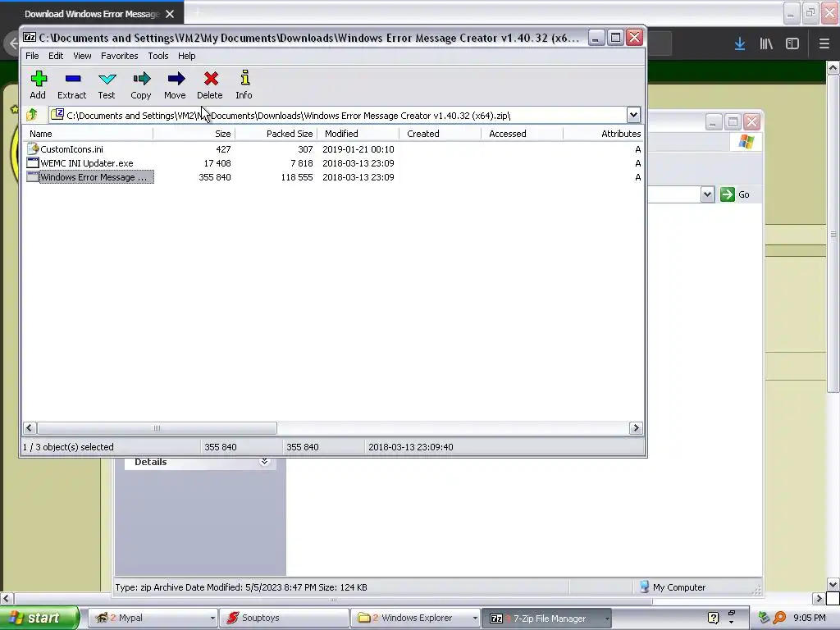Viewport: 840px width, 630px height.
Task: Click help question mark tray icon
Action: click(x=713, y=619)
